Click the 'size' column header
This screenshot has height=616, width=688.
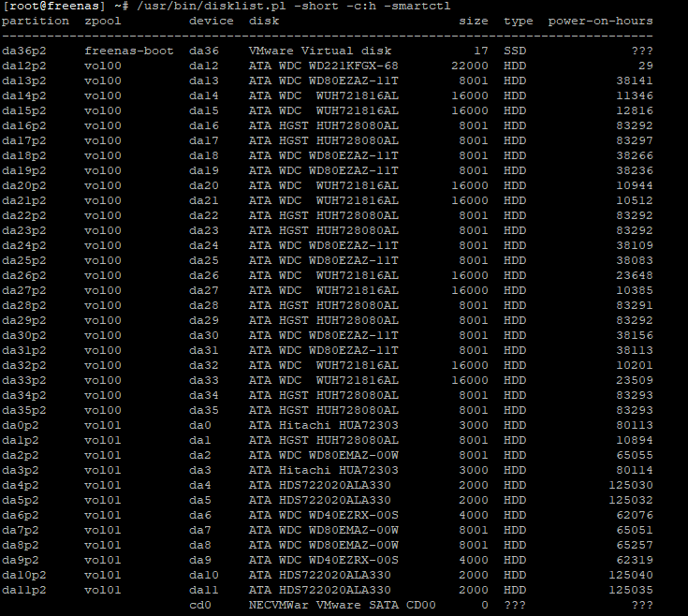click(x=474, y=21)
